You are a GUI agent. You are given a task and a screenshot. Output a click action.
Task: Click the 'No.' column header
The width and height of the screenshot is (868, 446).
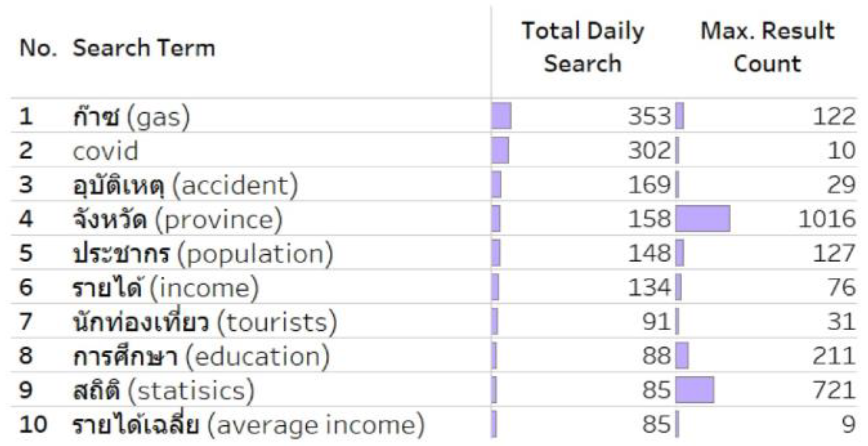click(38, 48)
